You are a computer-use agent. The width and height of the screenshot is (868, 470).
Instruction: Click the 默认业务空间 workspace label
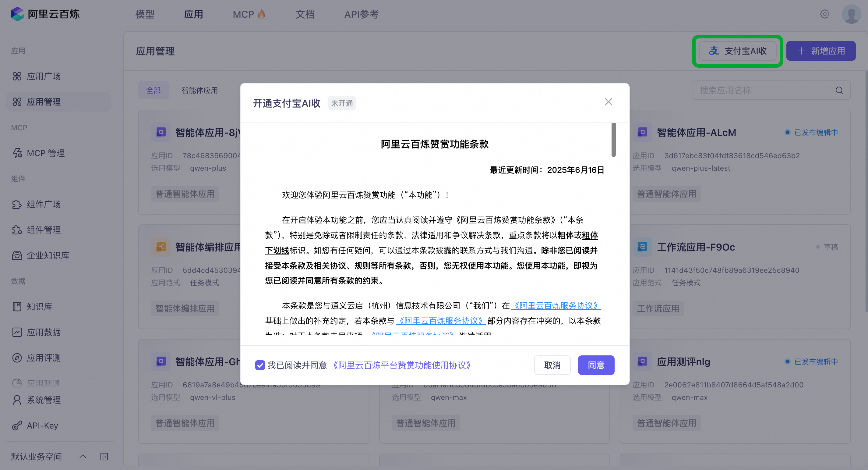click(x=36, y=457)
